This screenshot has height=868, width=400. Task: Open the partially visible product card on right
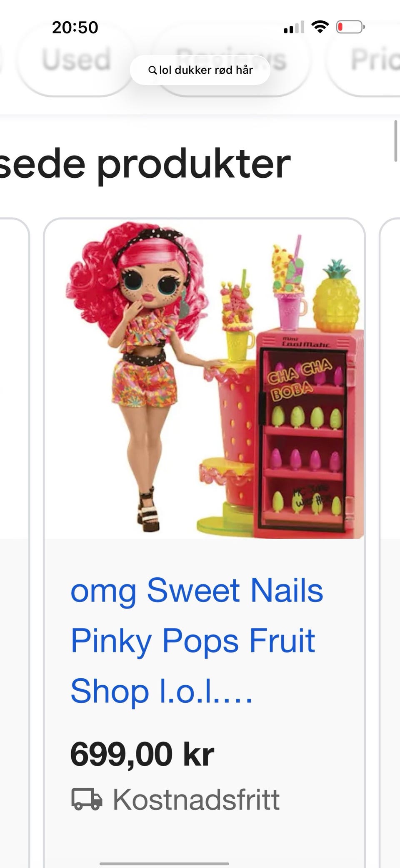pos(390,542)
